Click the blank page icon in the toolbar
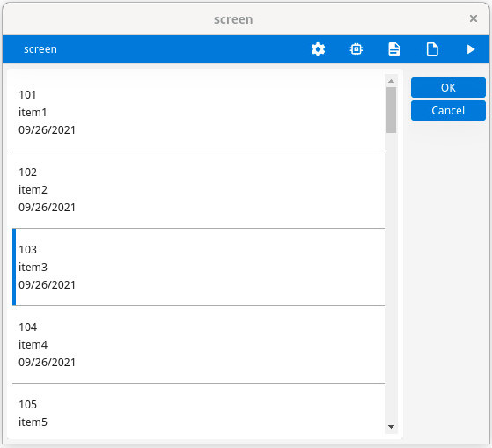This screenshot has height=448, width=492. [432, 49]
